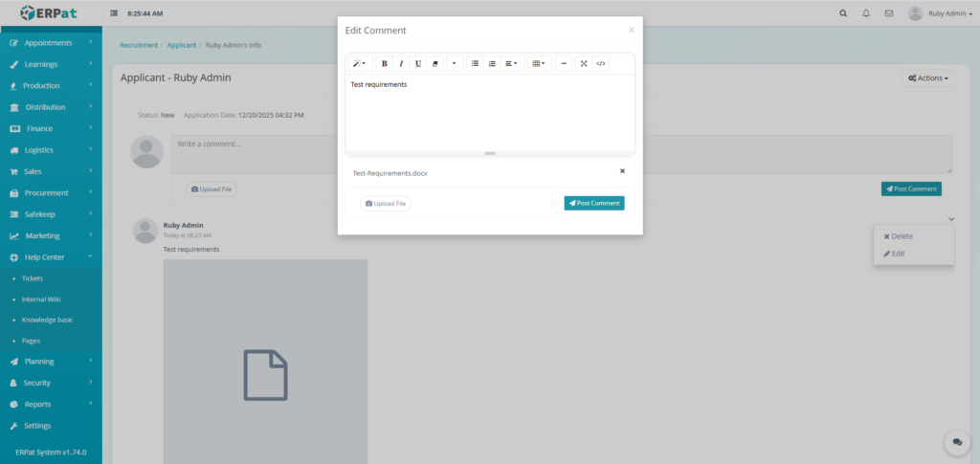Open search with the magnifier icon
980x464 pixels.
(843, 13)
